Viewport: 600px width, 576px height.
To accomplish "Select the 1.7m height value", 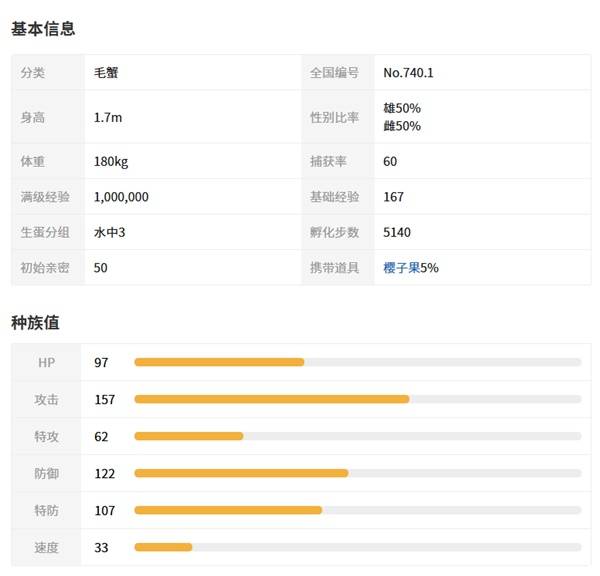I will (107, 117).
